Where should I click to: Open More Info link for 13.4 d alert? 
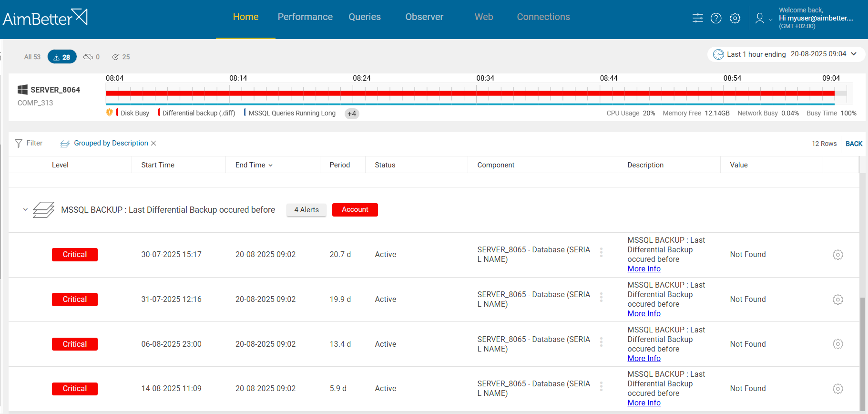[x=644, y=359]
